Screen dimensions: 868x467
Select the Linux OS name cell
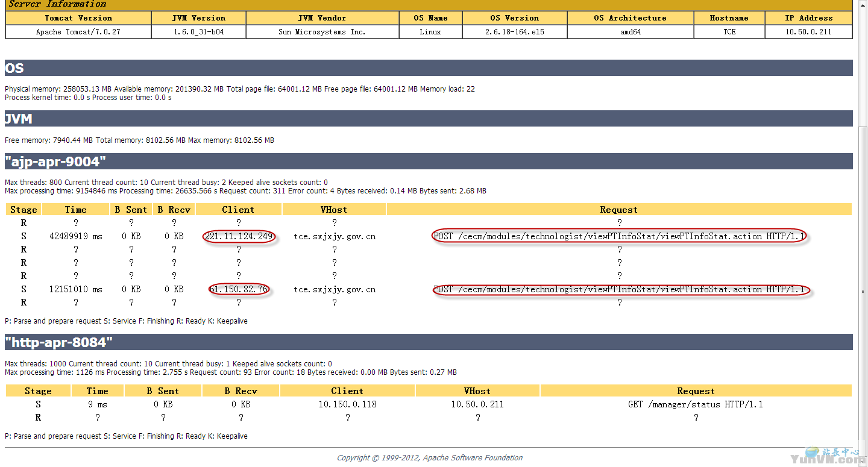430,32
